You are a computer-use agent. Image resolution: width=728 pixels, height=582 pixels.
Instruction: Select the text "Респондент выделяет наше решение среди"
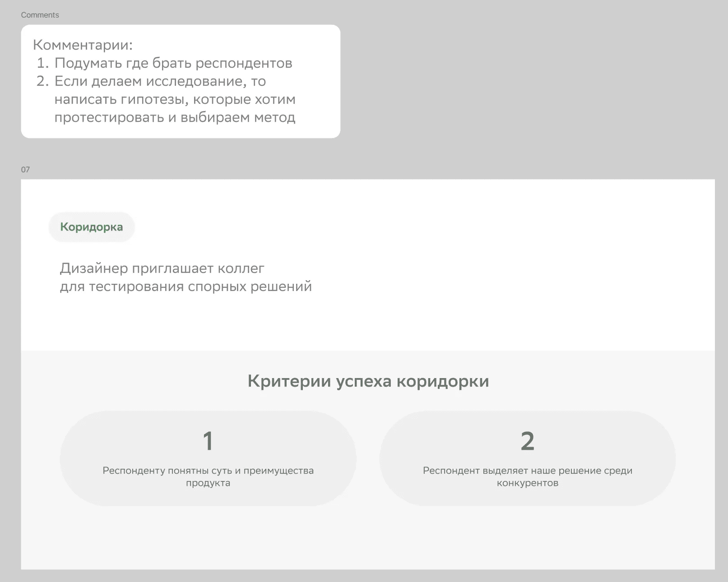coord(527,471)
